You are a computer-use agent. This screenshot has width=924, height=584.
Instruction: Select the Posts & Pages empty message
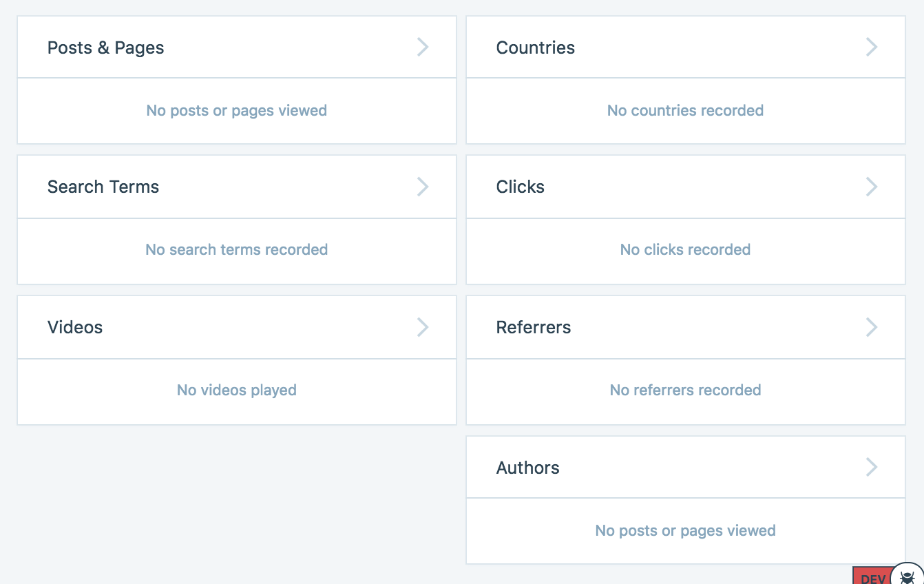point(237,110)
